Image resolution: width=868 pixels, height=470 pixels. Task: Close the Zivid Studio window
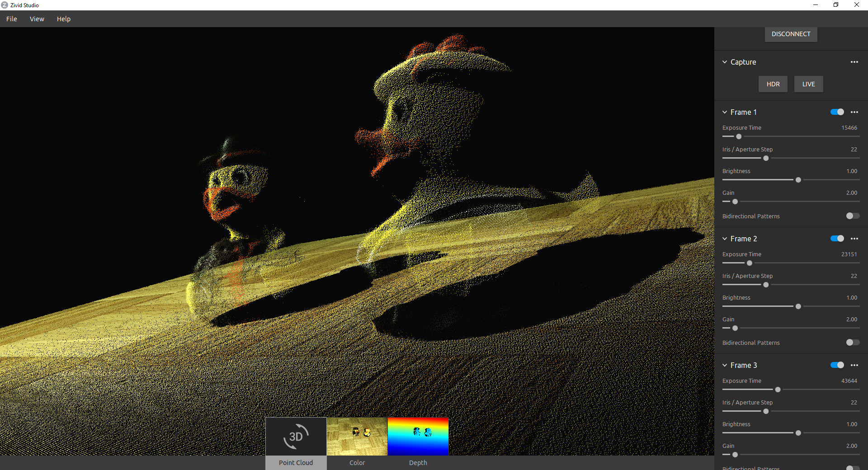[x=857, y=5]
